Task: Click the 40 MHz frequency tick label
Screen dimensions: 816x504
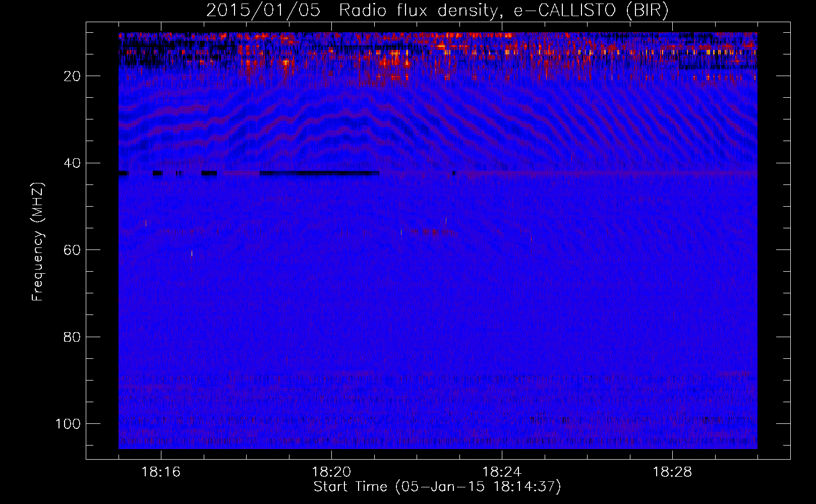Action: [x=72, y=163]
